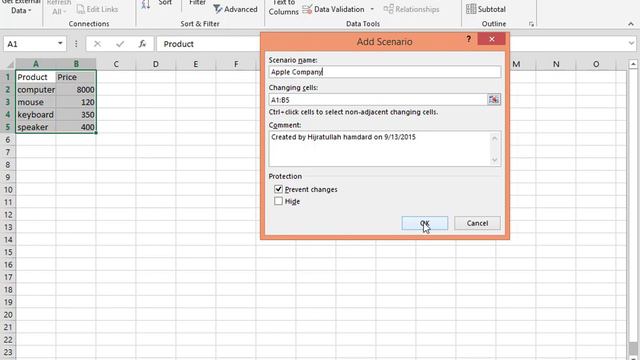This screenshot has width=640, height=360.
Task: Click the Insert Function fx icon
Action: click(142, 44)
